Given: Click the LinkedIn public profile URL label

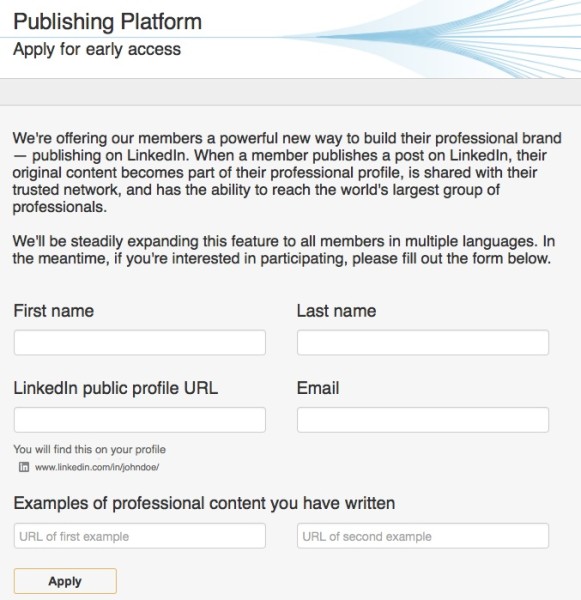Looking at the screenshot, I should pyautogui.click(x=116, y=388).
